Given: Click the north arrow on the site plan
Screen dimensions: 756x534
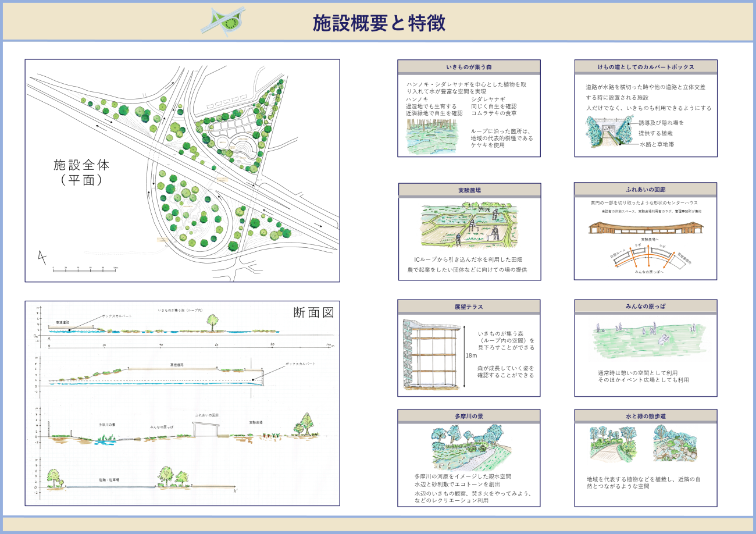Looking at the screenshot, I should 41,256.
